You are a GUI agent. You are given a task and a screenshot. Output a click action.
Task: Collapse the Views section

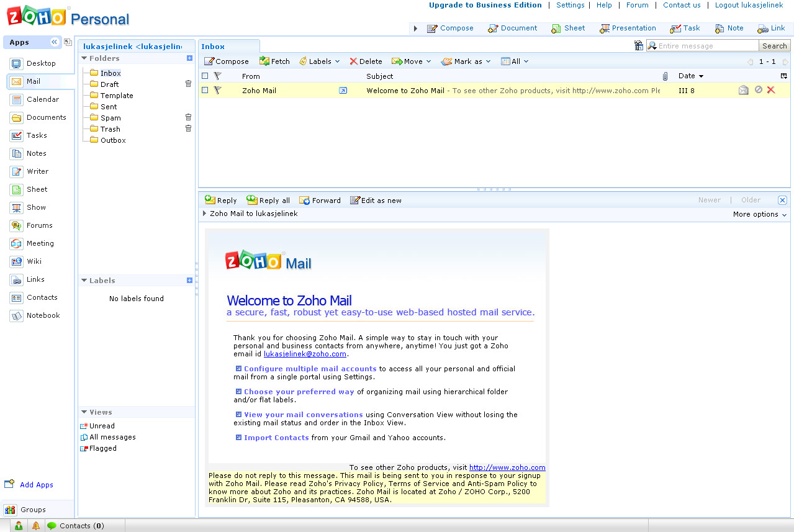tap(84, 412)
